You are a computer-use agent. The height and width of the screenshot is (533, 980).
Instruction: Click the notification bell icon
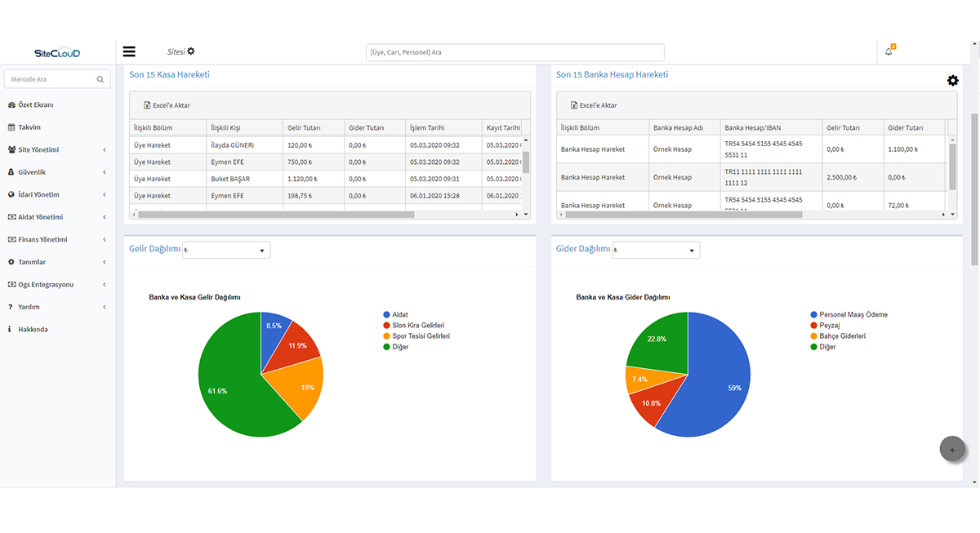click(x=889, y=51)
